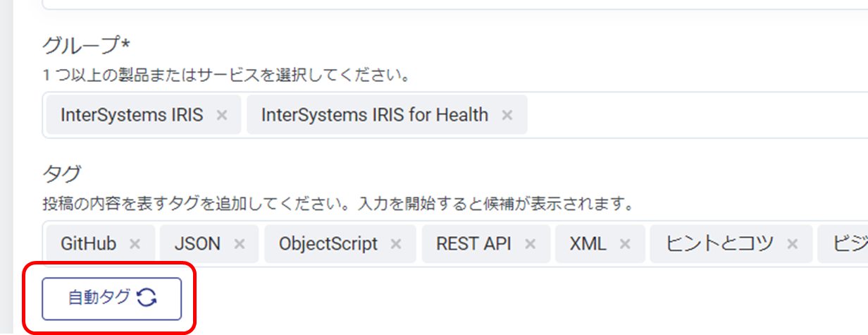Image resolution: width=868 pixels, height=335 pixels.
Task: Remove the REST API tag using its X
Action: [531, 244]
